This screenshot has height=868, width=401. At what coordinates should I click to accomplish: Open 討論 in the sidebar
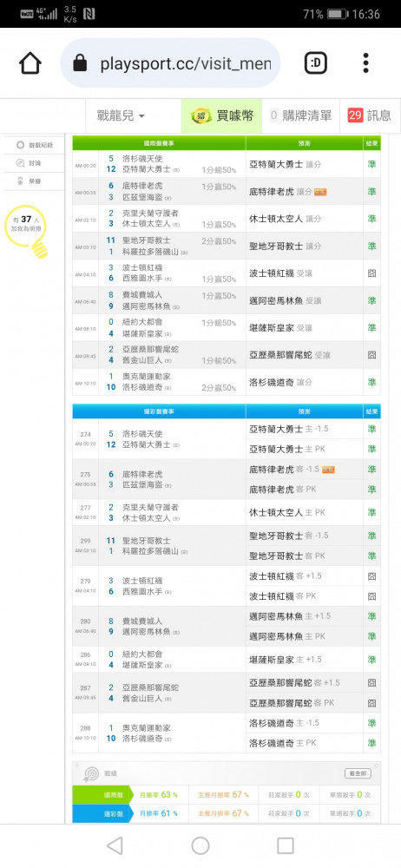pos(29,163)
